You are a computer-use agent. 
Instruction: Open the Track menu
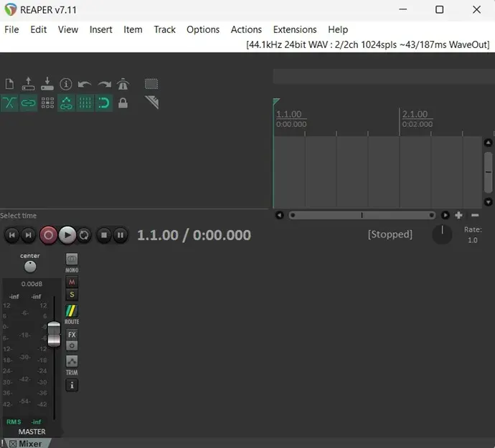point(164,29)
